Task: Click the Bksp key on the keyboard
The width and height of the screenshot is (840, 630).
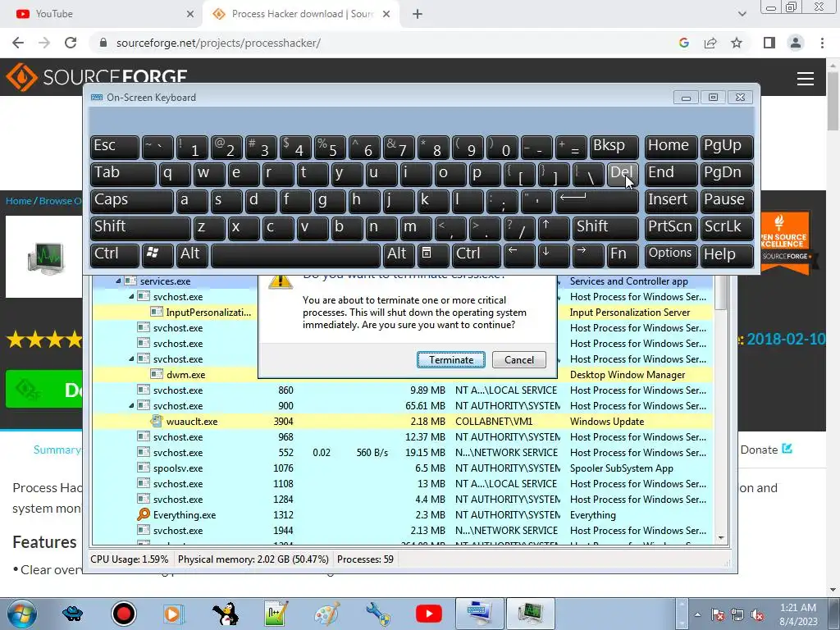Action: [x=614, y=146]
